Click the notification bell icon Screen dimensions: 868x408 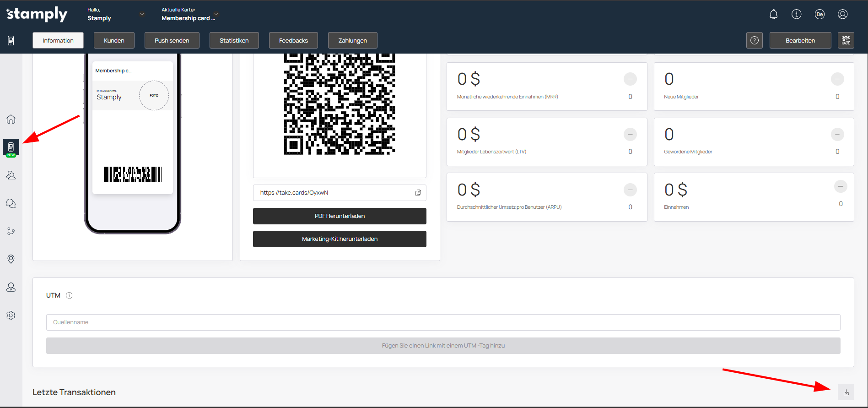pyautogui.click(x=773, y=14)
